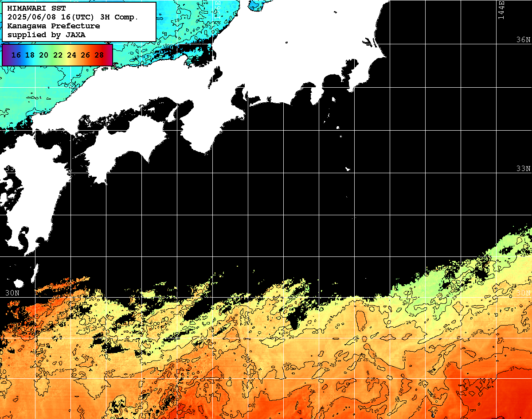Click the 'supplied by JAXA' credit text
Viewport: 532px width, 419px height.
(47, 35)
